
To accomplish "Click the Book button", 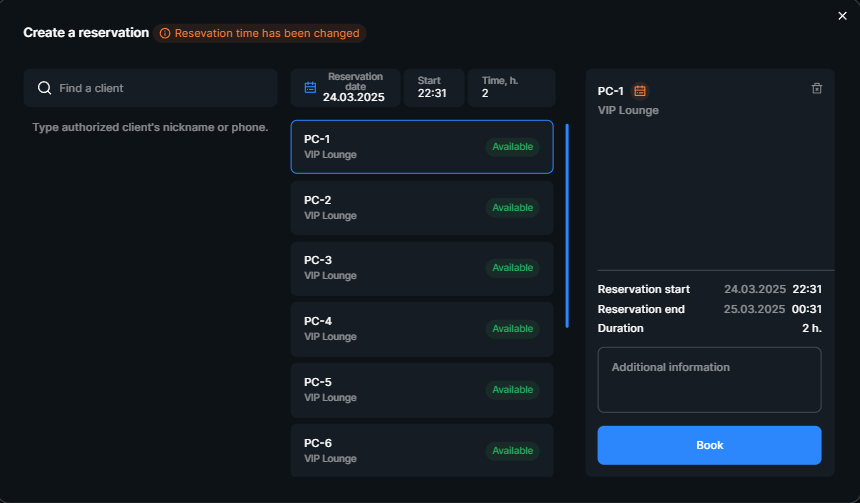I will [709, 445].
